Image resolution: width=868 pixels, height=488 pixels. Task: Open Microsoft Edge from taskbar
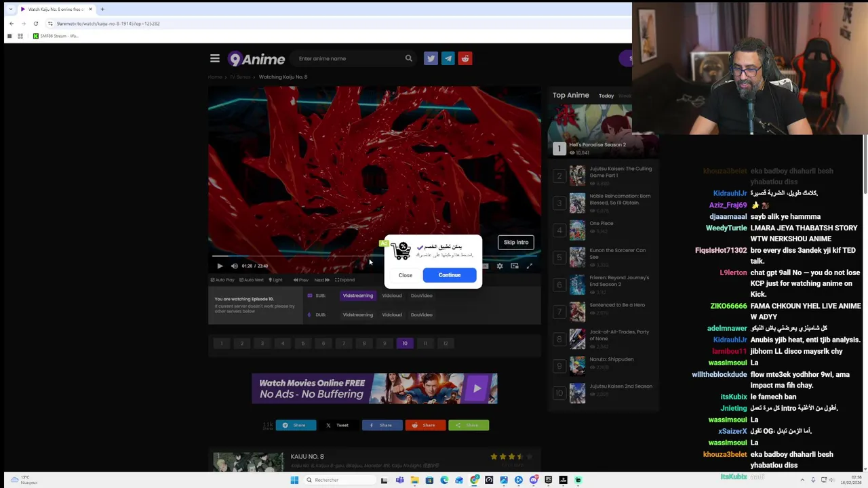click(444, 480)
